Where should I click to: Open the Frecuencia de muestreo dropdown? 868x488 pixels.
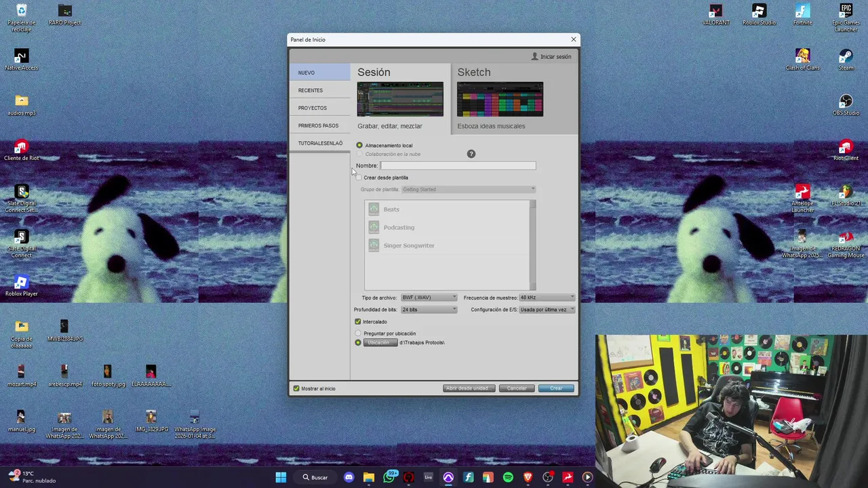pyautogui.click(x=547, y=298)
